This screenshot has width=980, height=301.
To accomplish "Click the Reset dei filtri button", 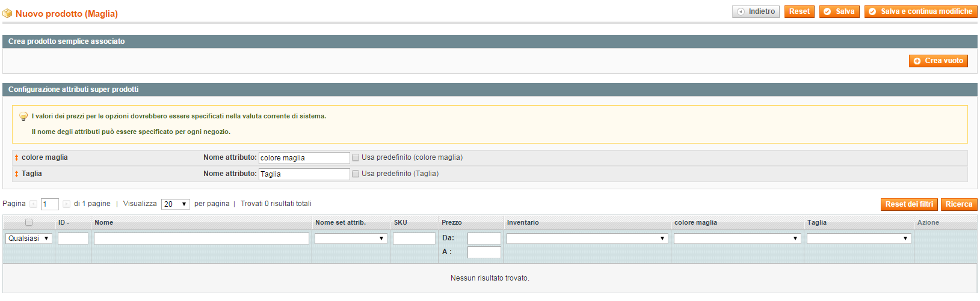I will 908,204.
